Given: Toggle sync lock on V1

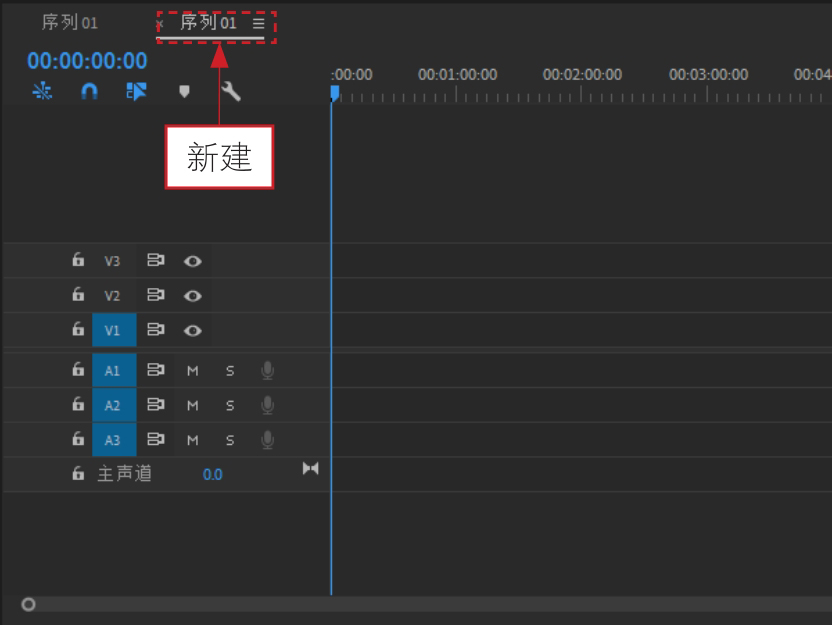Looking at the screenshot, I should 155,329.
